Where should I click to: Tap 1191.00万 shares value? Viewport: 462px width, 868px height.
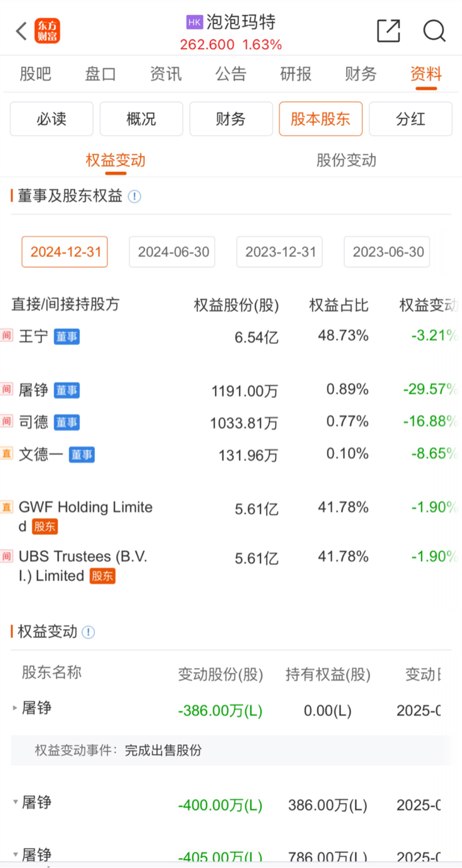pyautogui.click(x=245, y=391)
